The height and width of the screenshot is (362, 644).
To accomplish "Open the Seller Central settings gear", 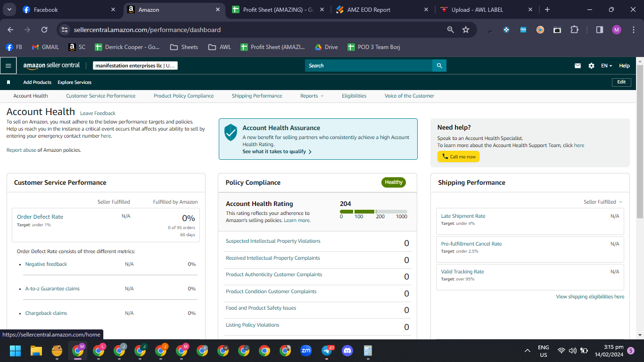I will point(591,66).
